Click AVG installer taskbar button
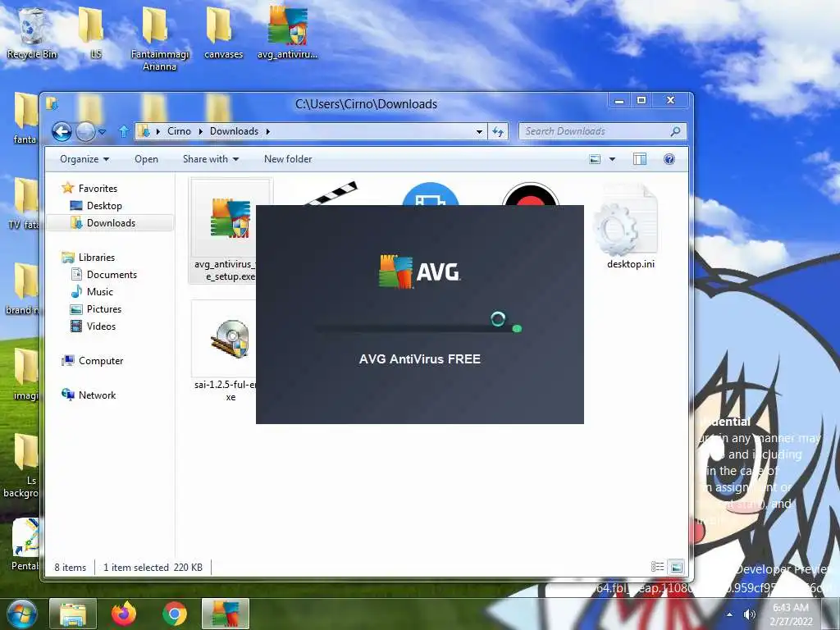Viewport: 840px width, 630px height. click(x=226, y=614)
